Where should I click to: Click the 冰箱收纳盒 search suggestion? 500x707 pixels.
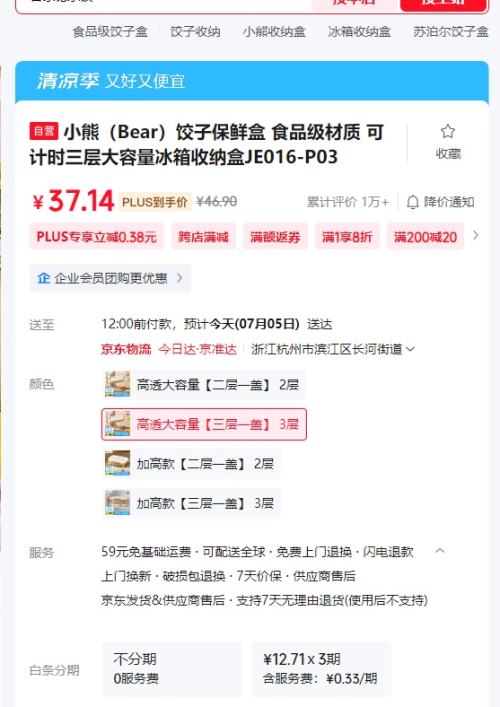359,32
